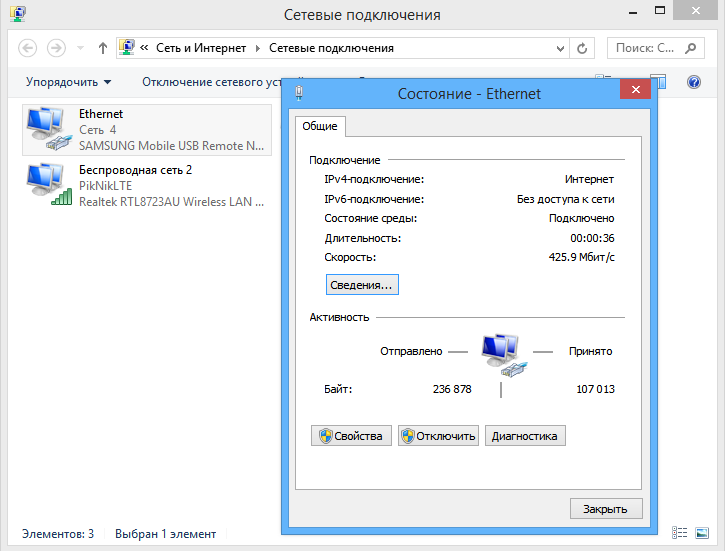
Task: Click the Ethernet connection name
Action: pyautogui.click(x=101, y=114)
